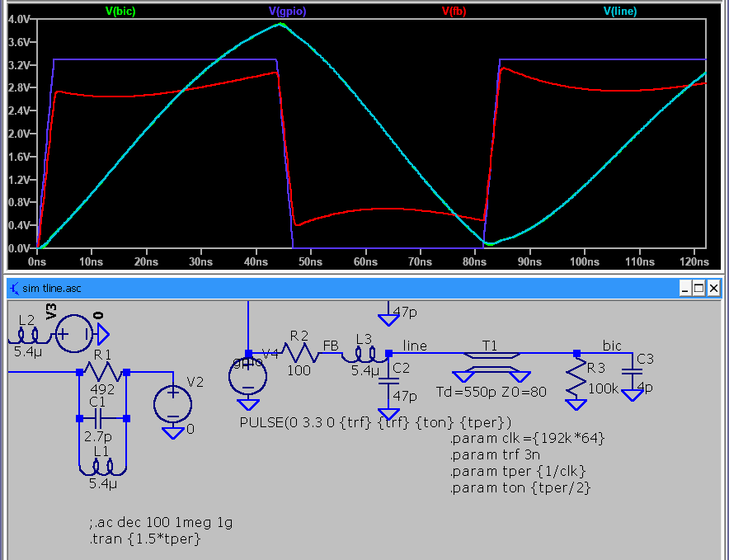729x560 pixels.
Task: Click the V(gpio) trace label
Action: point(287,12)
